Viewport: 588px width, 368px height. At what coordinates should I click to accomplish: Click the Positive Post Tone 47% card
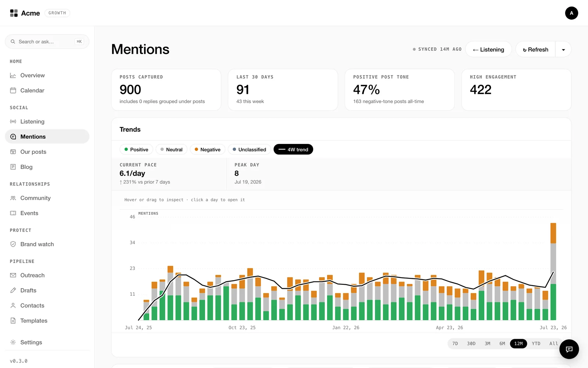click(399, 90)
